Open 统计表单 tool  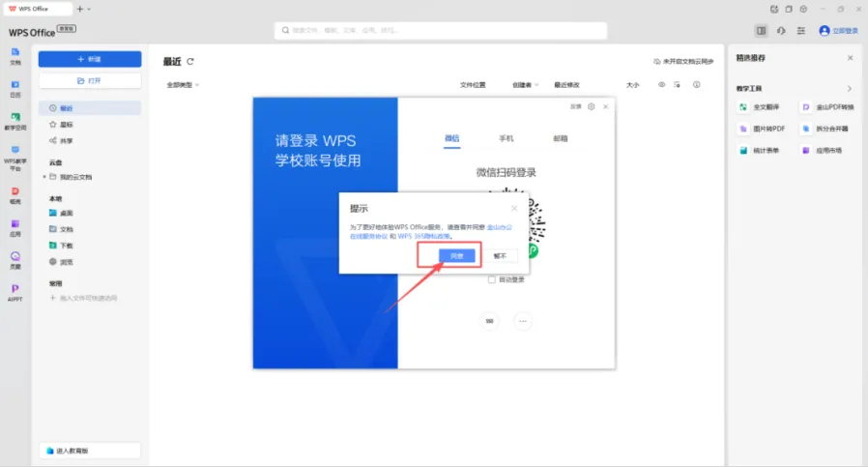760,150
